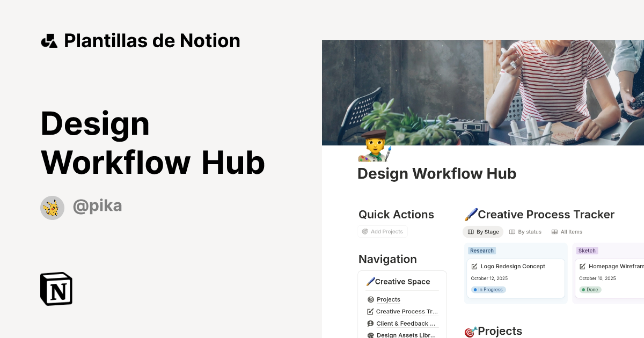This screenshot has height=338, width=644.
Task: Click the Pikachu avatar image
Action: tap(52, 208)
